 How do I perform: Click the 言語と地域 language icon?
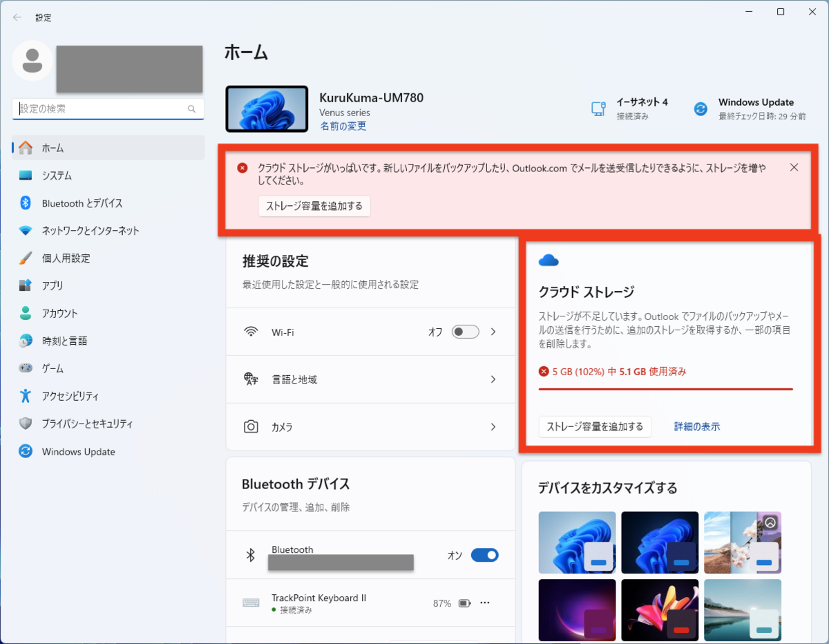point(251,379)
